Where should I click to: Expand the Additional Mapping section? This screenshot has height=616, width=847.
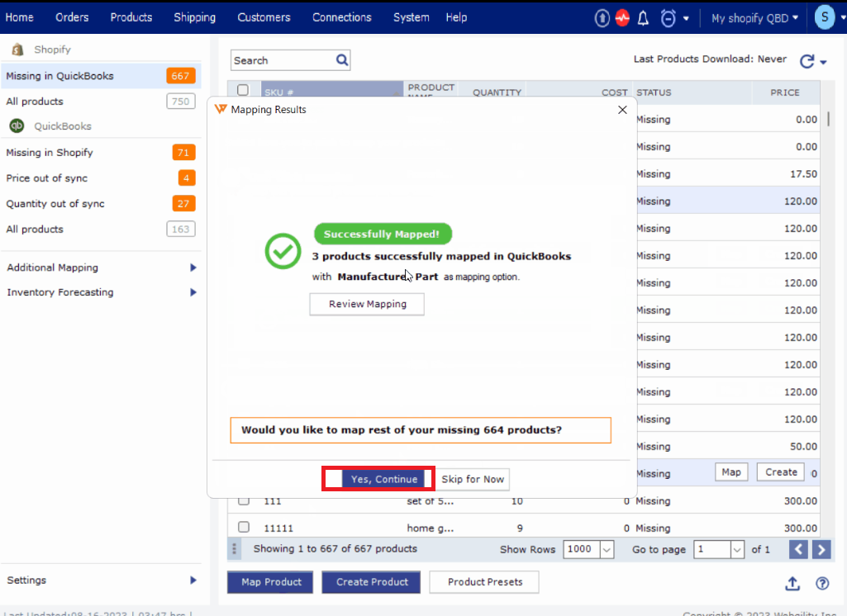pyautogui.click(x=193, y=268)
